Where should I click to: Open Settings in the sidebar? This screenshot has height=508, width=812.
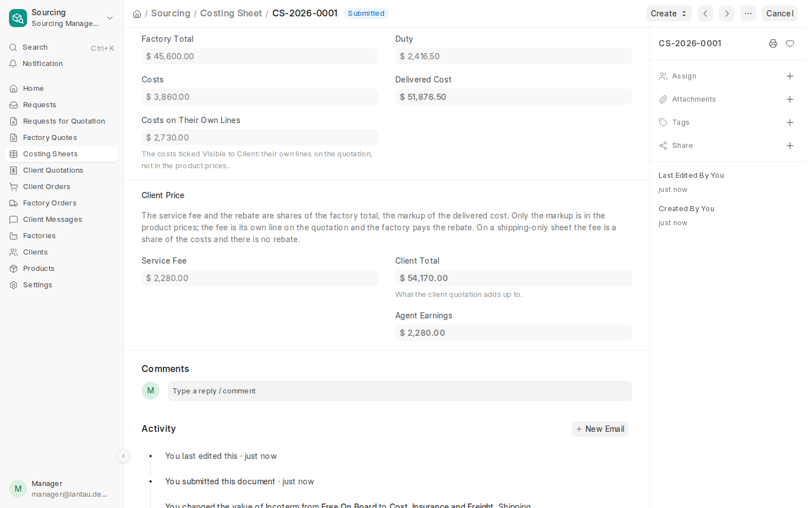tap(62, 285)
